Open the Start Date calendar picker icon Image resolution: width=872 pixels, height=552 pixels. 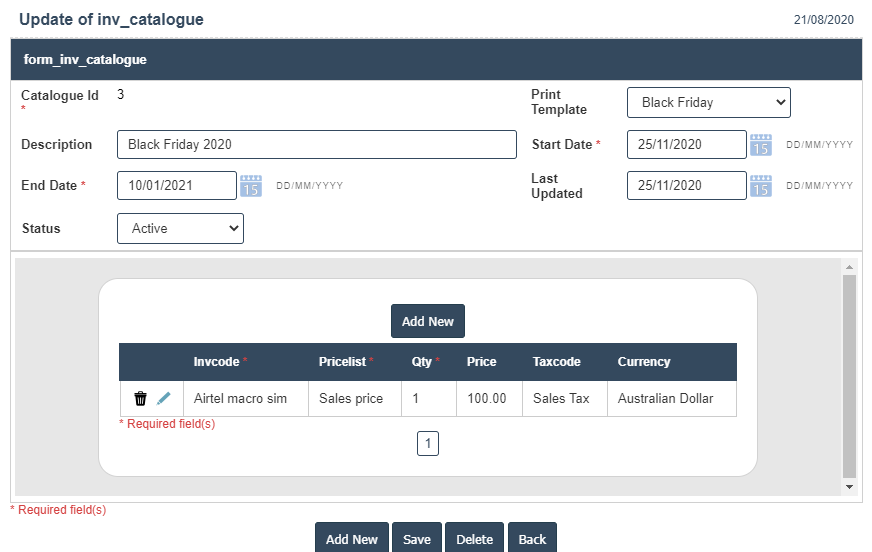click(761, 145)
